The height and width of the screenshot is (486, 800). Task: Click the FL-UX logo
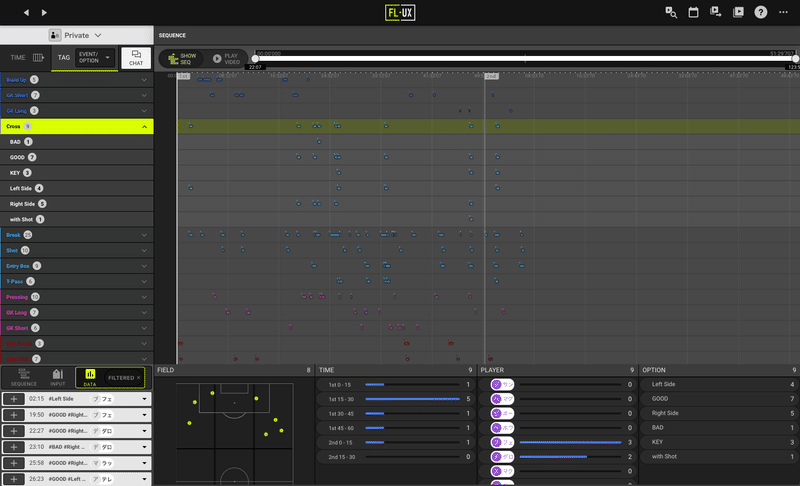(x=400, y=12)
